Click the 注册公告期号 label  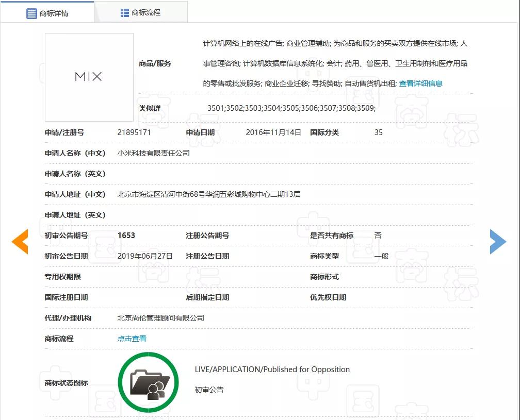coord(207,236)
